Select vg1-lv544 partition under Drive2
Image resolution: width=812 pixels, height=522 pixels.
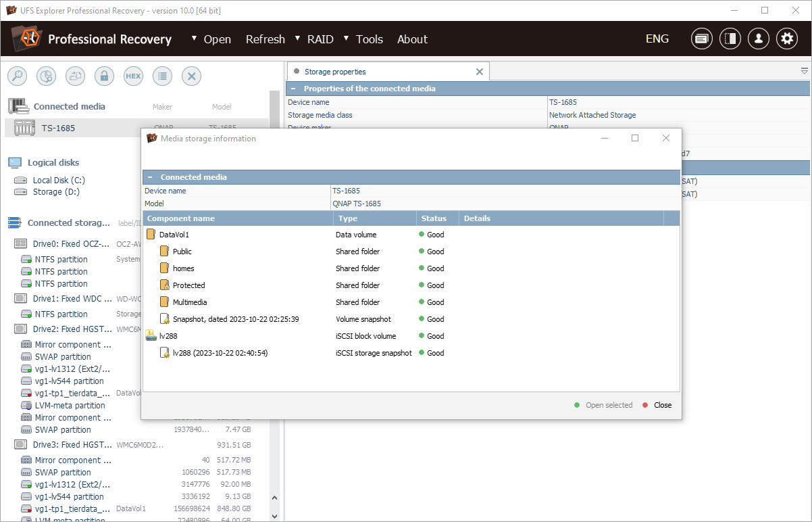(x=69, y=381)
